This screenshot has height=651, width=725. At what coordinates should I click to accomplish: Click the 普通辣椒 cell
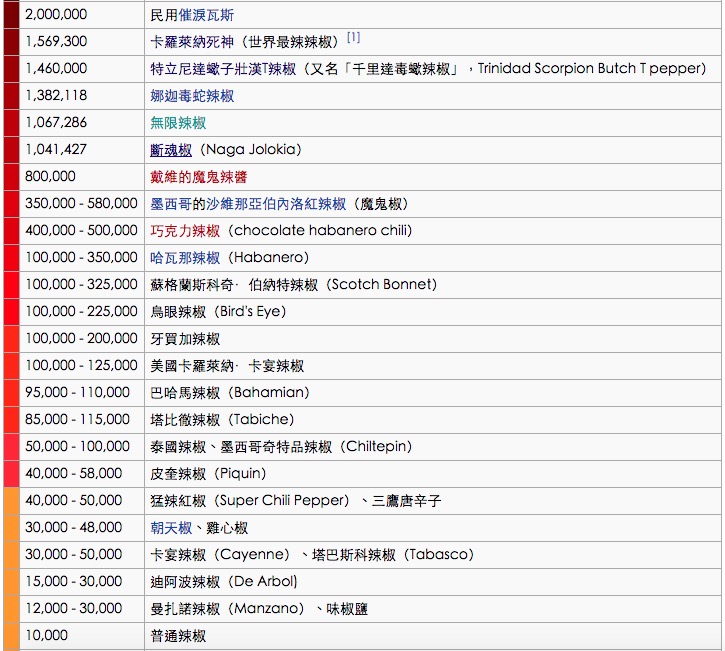[178, 636]
